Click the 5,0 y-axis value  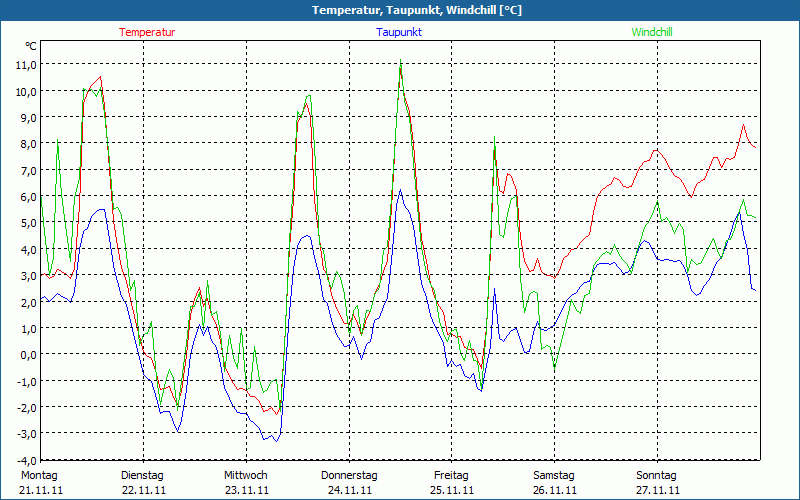tap(29, 223)
